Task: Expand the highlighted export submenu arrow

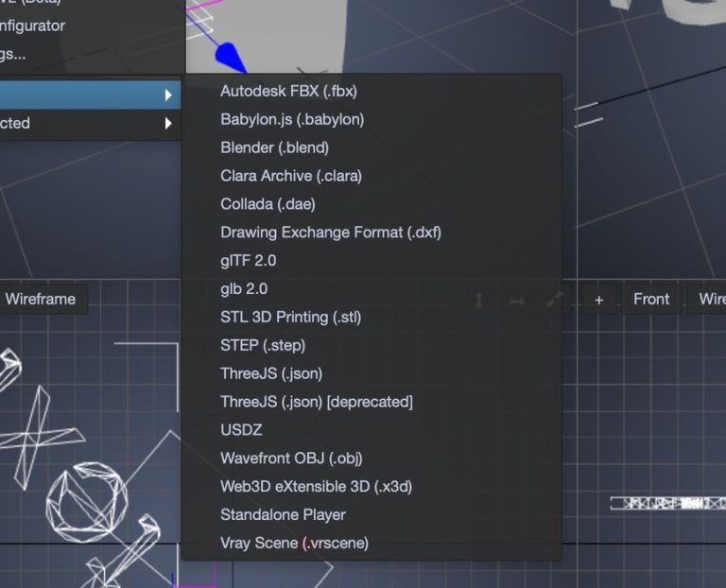Action: [168, 95]
